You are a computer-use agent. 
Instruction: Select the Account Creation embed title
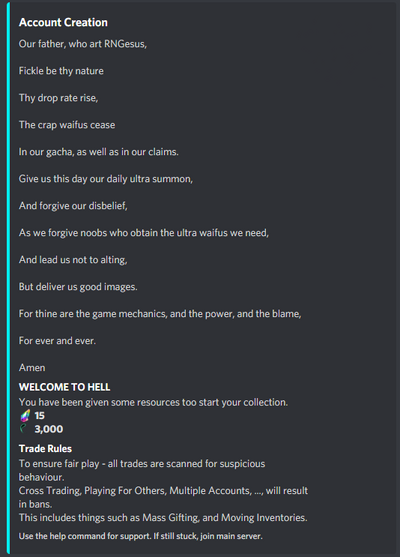[63, 22]
